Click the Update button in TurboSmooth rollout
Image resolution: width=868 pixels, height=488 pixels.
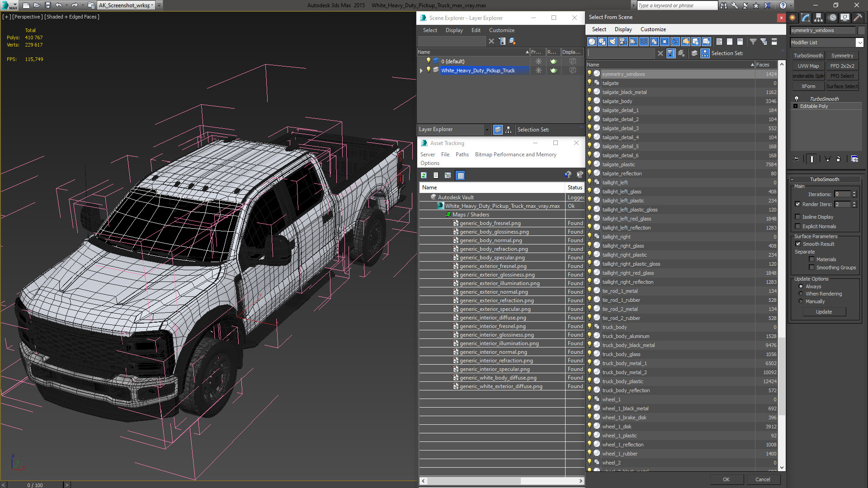(824, 312)
